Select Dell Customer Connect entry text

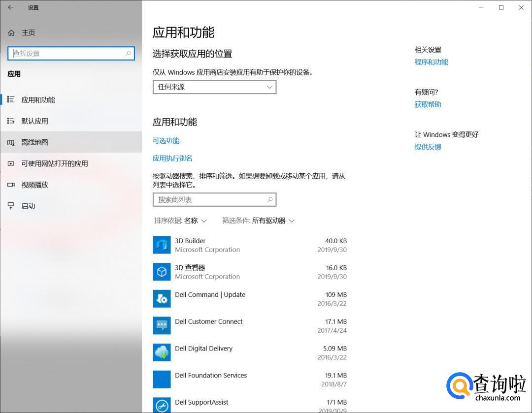pos(209,321)
